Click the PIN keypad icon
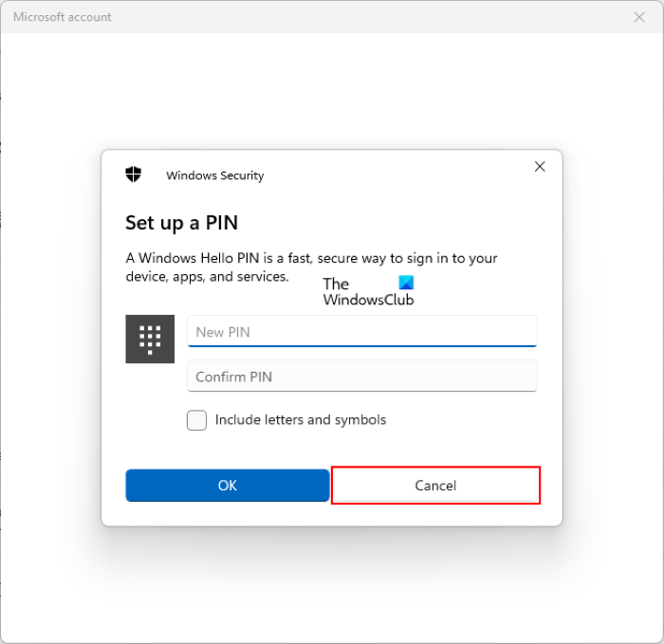Screen dimensions: 664x644 (150, 339)
